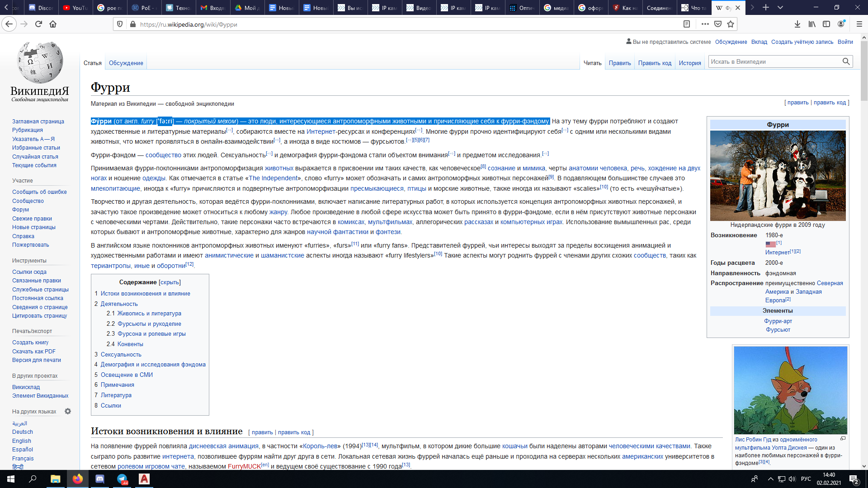Image resolution: width=868 pixels, height=488 pixels.
Task: Toggle the Sidebars icon
Action: (826, 24)
